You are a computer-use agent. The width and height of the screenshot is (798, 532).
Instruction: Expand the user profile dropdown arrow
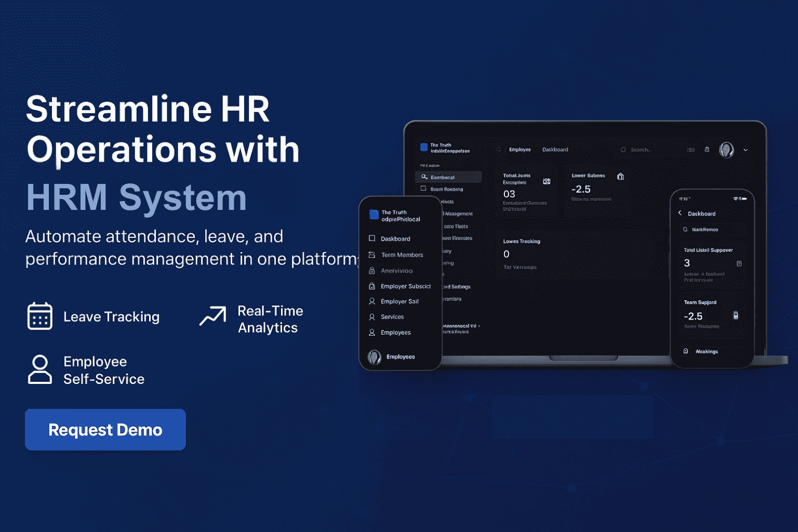pyautogui.click(x=746, y=150)
